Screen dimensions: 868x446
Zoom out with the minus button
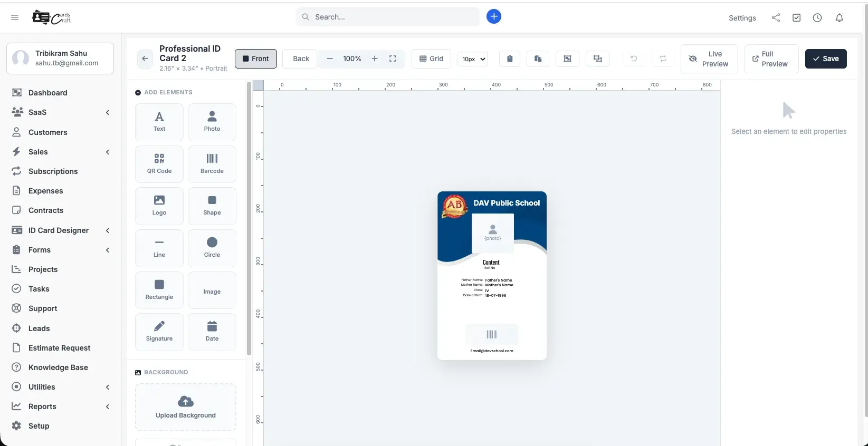(330, 59)
